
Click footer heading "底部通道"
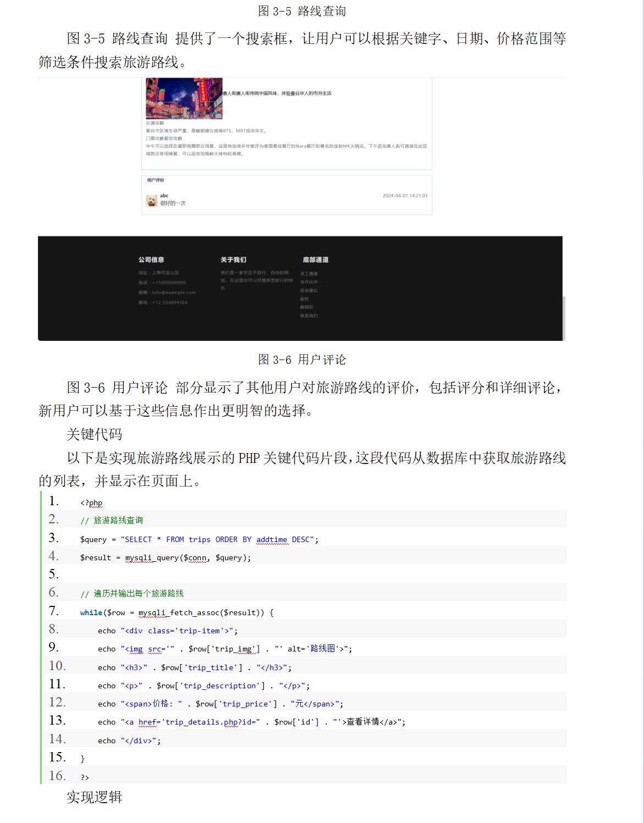[x=315, y=259]
